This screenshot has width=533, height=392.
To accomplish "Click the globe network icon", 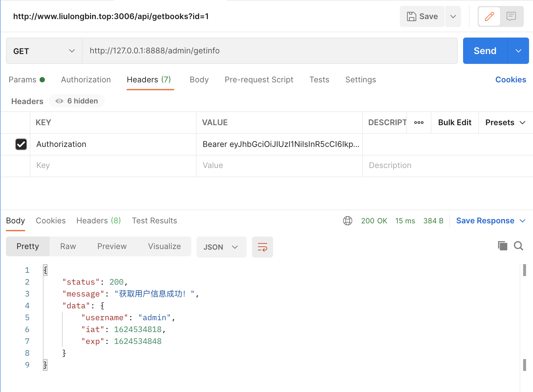I will (x=348, y=221).
